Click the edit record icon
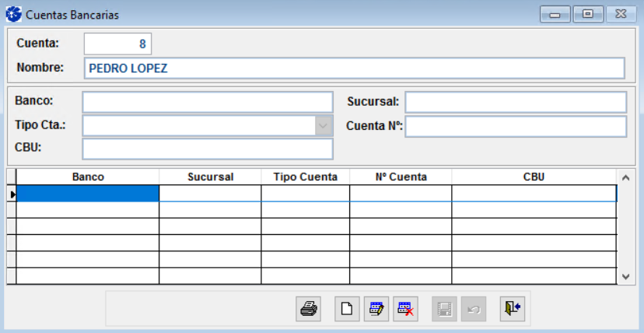 [x=376, y=309]
